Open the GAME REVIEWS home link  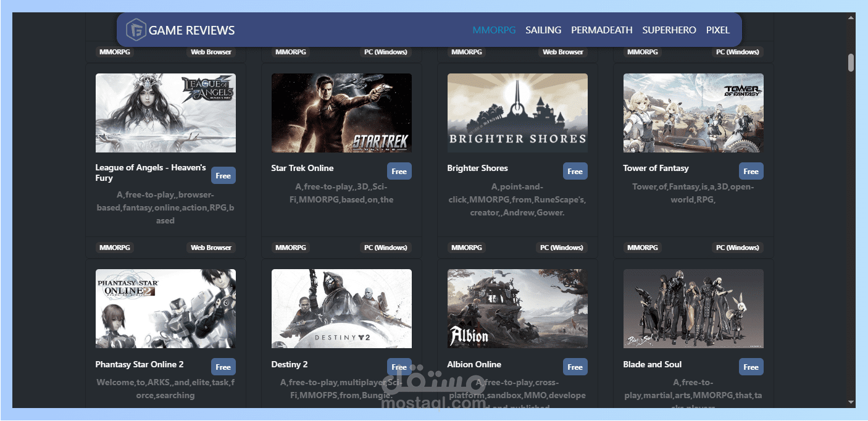pyautogui.click(x=191, y=30)
